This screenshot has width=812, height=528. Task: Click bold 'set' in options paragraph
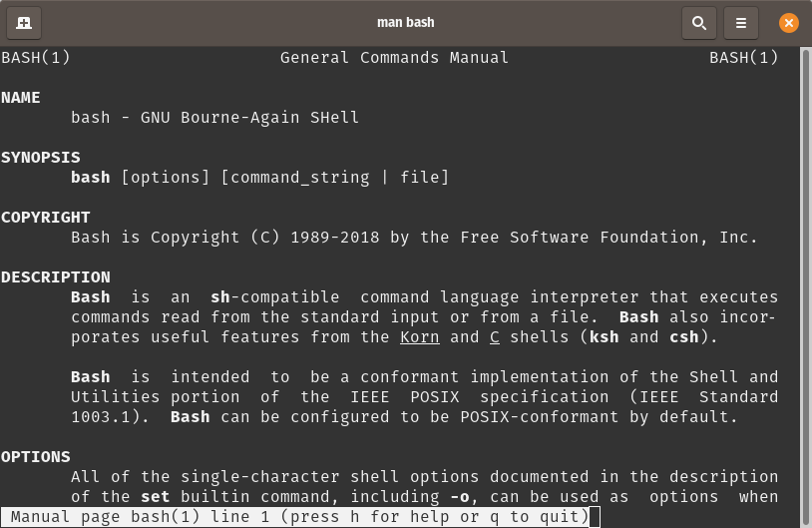[x=156, y=497]
